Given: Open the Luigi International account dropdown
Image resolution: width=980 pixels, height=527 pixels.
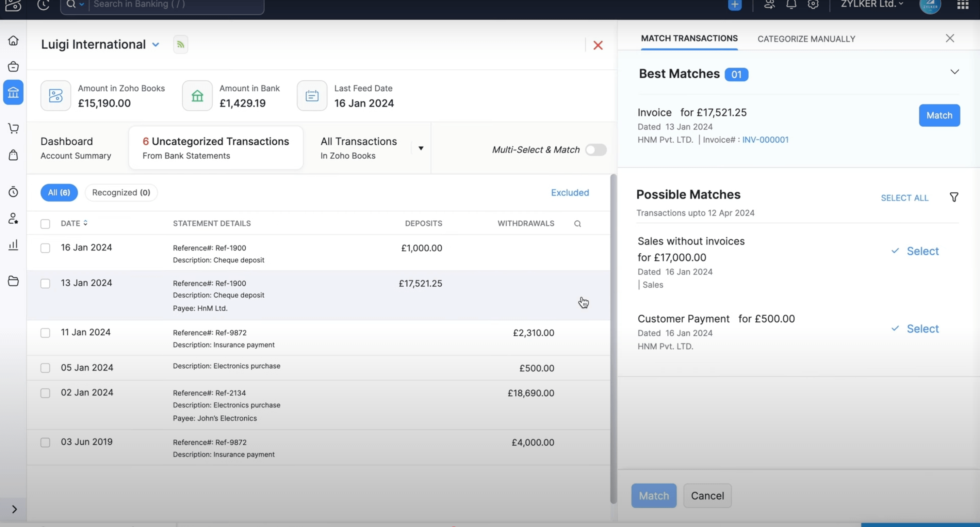Looking at the screenshot, I should point(156,45).
